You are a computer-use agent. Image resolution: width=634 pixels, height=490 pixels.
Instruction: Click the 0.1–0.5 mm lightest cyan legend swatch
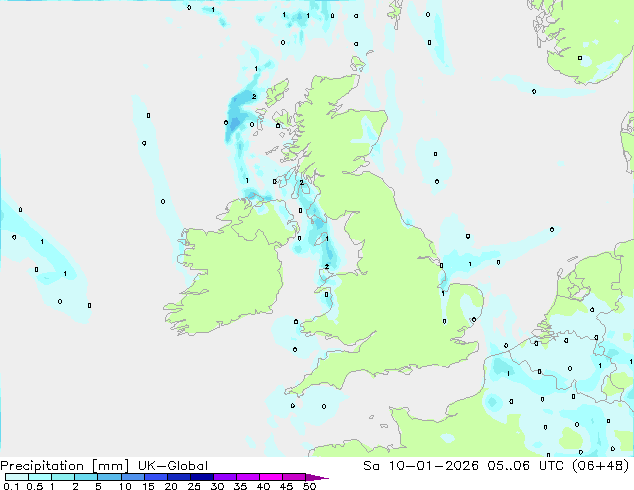[x=17, y=477]
